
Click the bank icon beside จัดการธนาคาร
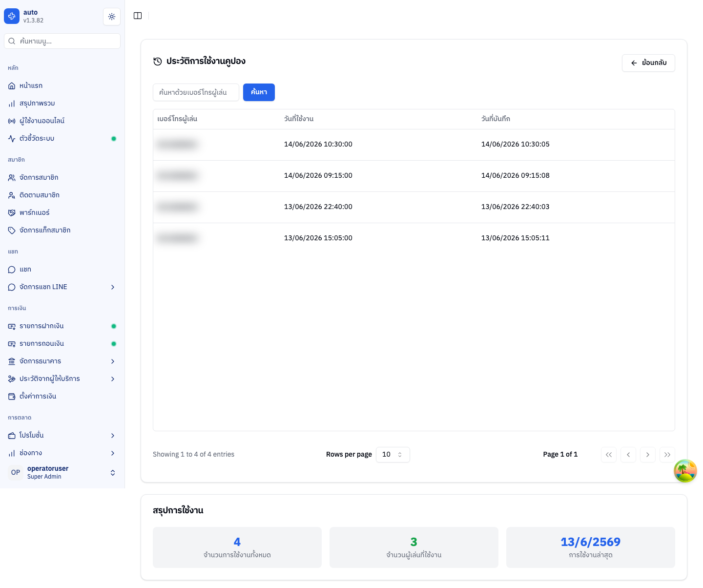point(12,361)
